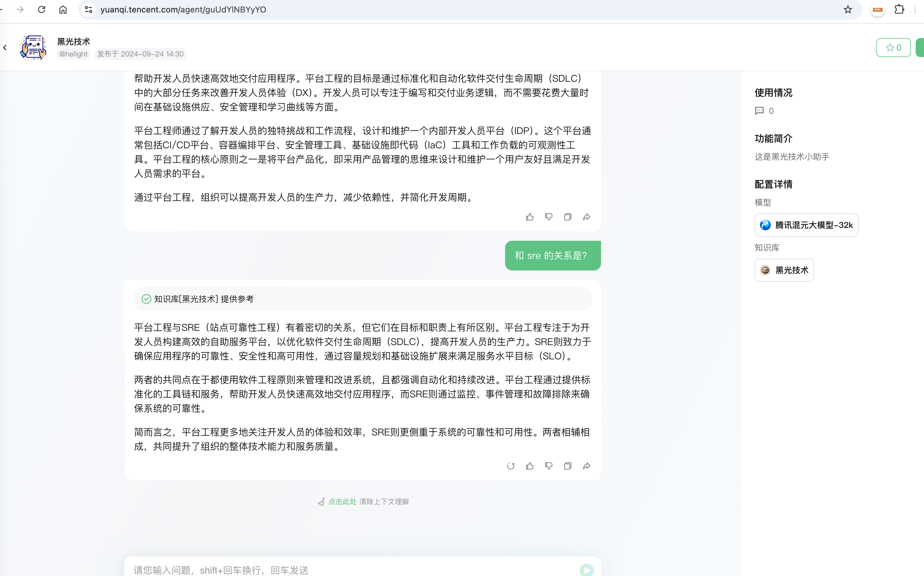This screenshot has height=576, width=924.
Task: Dislike the first answer with thumbs down
Action: click(549, 217)
